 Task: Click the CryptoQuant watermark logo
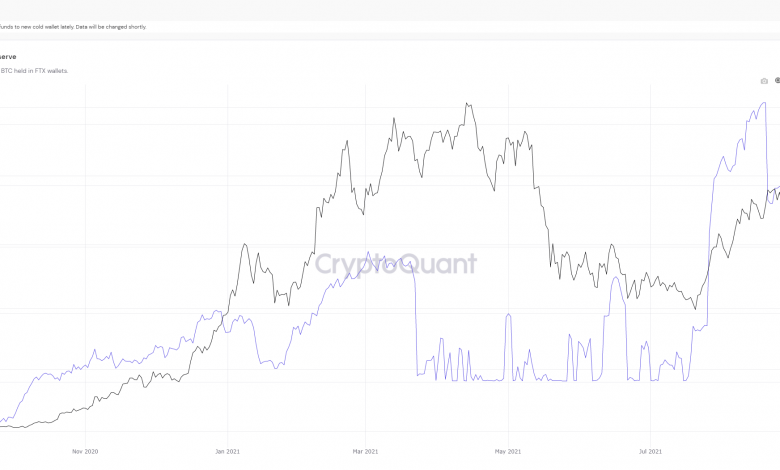(396, 264)
